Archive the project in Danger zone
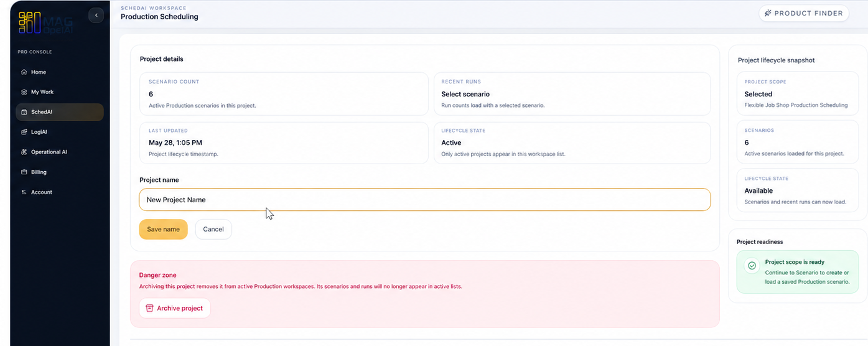The height and width of the screenshot is (346, 868). pyautogui.click(x=175, y=308)
